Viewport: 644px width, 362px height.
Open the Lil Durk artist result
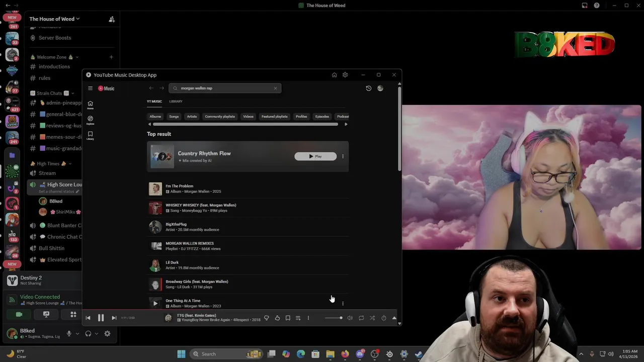coord(248,265)
